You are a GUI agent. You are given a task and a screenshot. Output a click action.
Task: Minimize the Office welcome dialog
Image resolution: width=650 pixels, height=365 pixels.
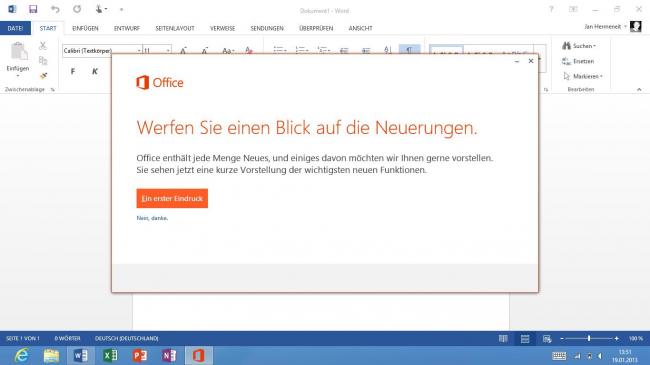[517, 61]
